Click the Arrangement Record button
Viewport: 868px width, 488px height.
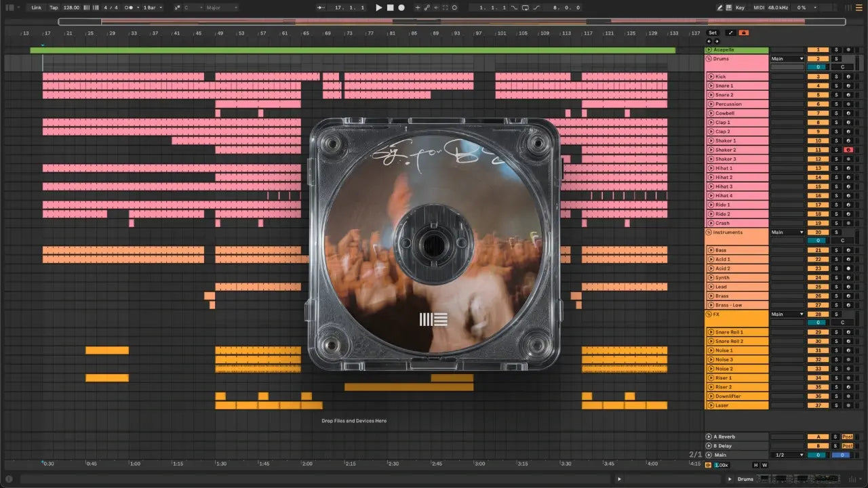(401, 7)
